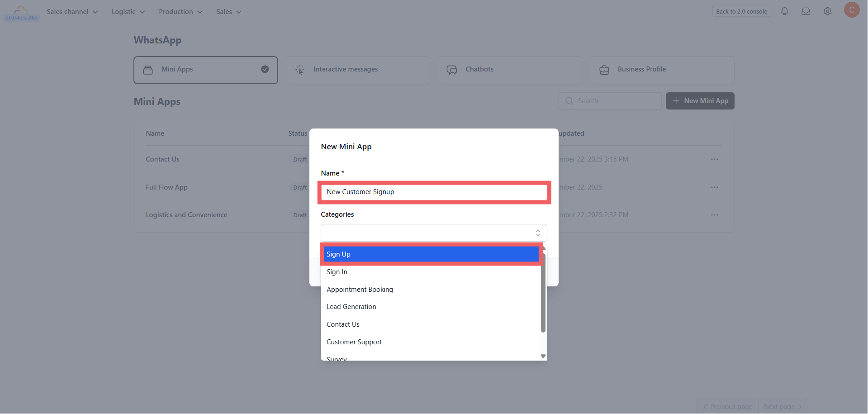Screen dimensions: 868x414
Task: Select Sign In category option
Action: (x=431, y=272)
